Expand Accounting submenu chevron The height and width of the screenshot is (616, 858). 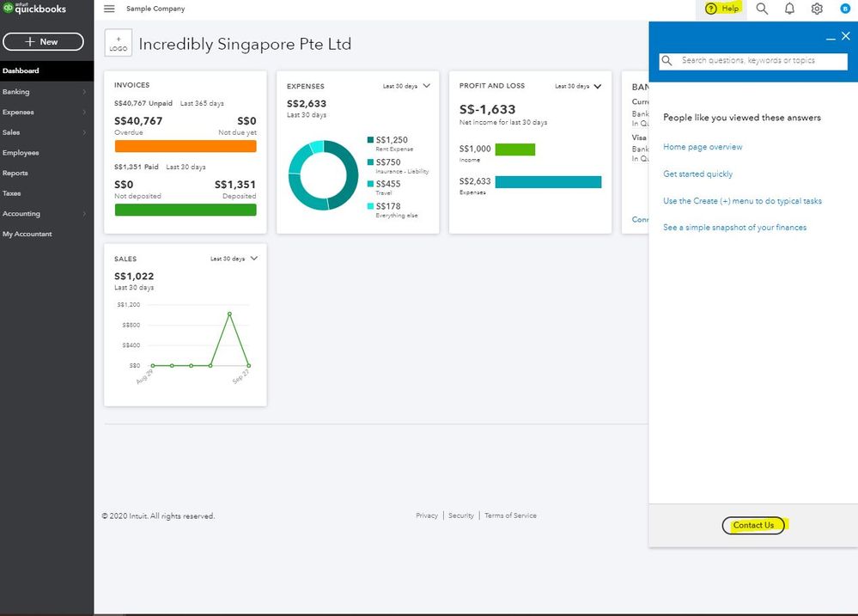pos(84,214)
